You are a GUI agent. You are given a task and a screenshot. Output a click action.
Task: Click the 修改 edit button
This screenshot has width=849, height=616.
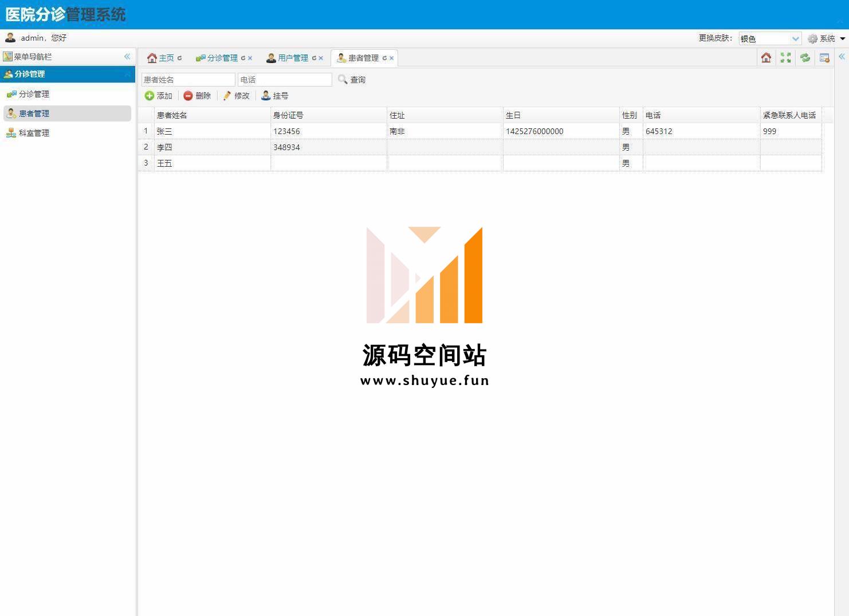point(236,96)
